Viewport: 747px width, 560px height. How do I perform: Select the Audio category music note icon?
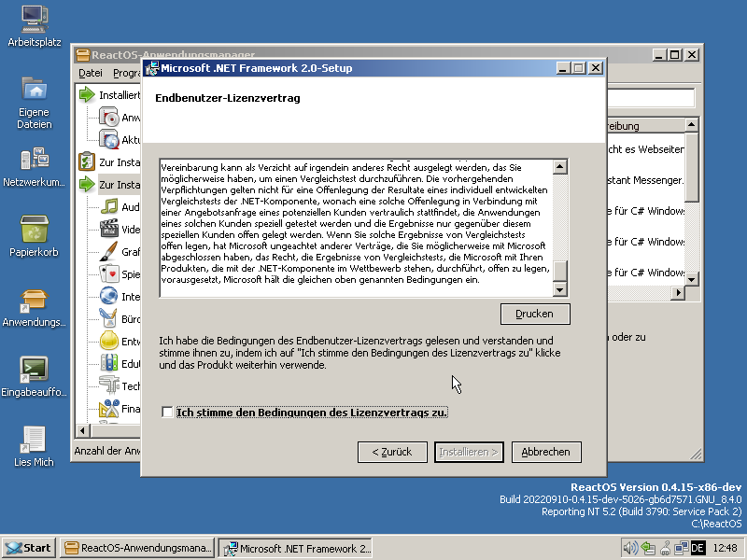[x=108, y=206]
